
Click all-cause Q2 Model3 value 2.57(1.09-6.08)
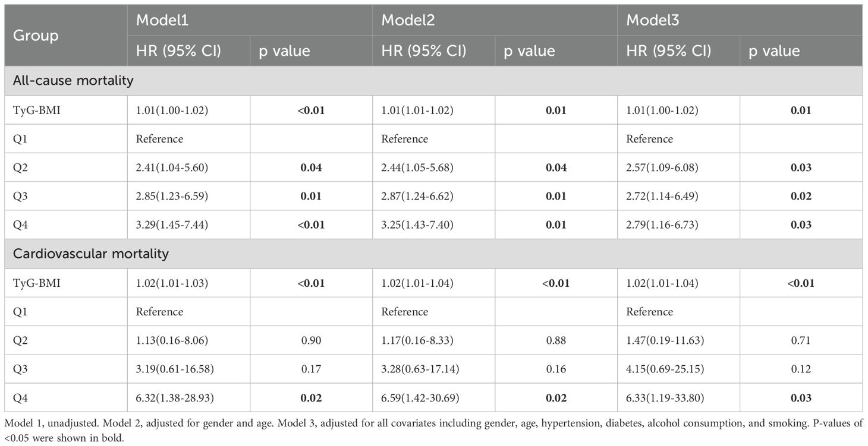pyautogui.click(x=662, y=167)
